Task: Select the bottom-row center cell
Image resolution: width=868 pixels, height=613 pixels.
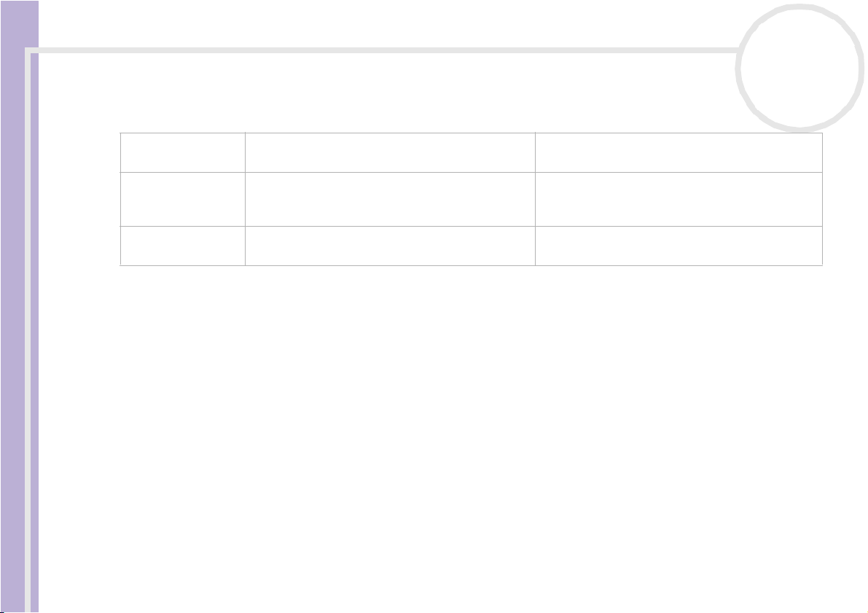Action: 390,246
